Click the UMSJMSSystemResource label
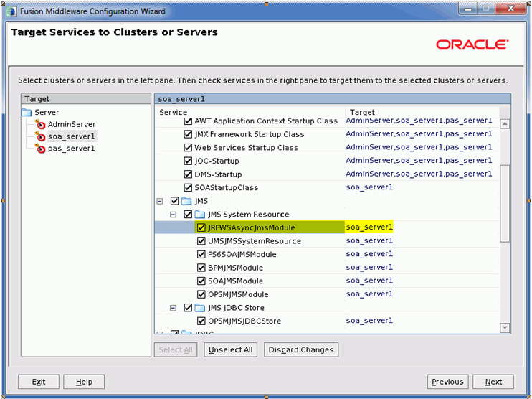The width and height of the screenshot is (532, 399). (x=255, y=241)
